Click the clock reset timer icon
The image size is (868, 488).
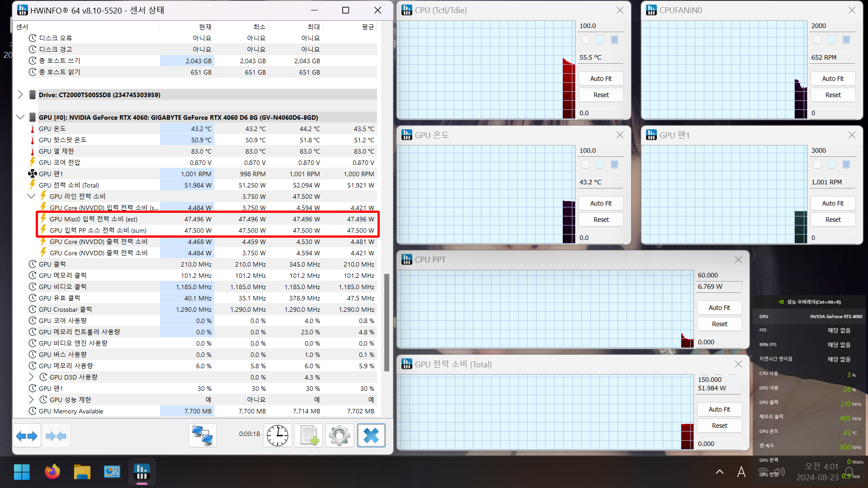(277, 436)
